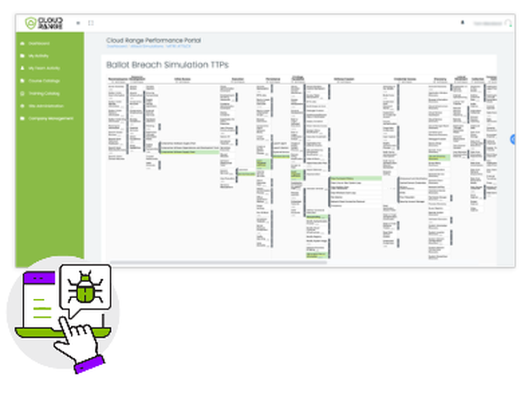Viewport: 532px width, 393px height.
Task: Click the Dashboard breadcrumb link
Action: (117, 46)
